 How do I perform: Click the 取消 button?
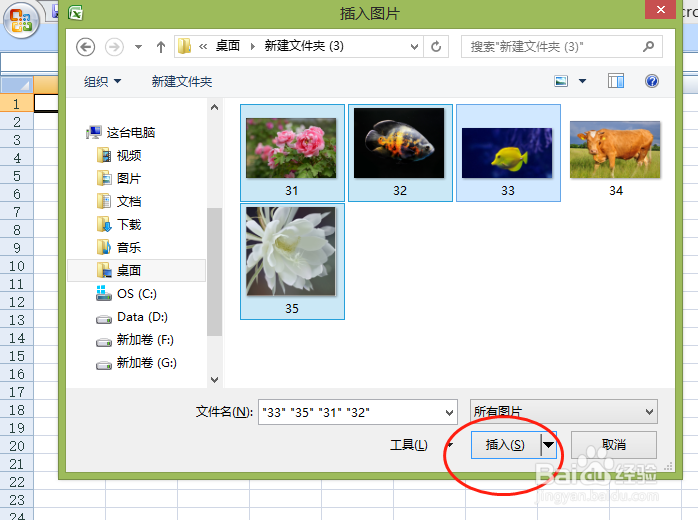614,445
